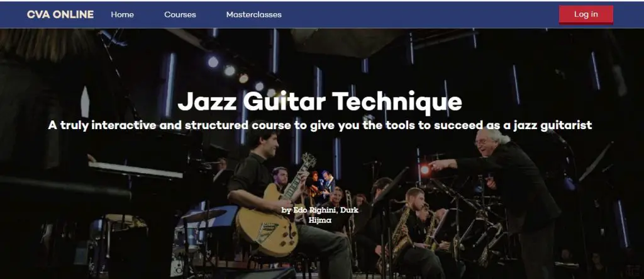Click the red Log in button
The width and height of the screenshot is (644, 279).
point(586,14)
